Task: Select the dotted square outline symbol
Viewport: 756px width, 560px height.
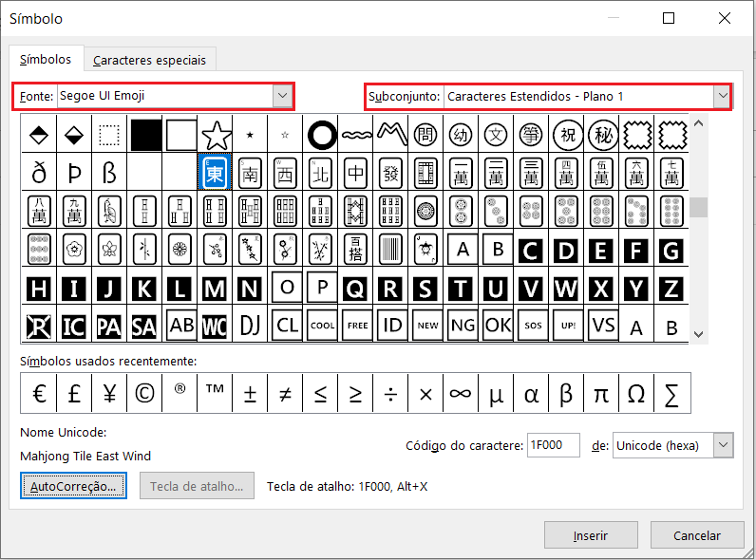Action: click(109, 135)
